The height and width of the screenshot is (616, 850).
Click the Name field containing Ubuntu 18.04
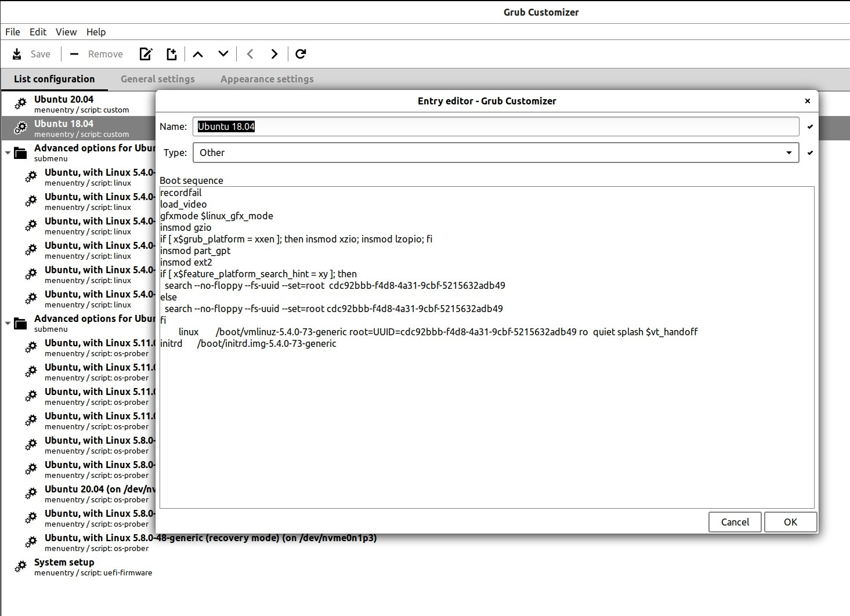click(496, 126)
